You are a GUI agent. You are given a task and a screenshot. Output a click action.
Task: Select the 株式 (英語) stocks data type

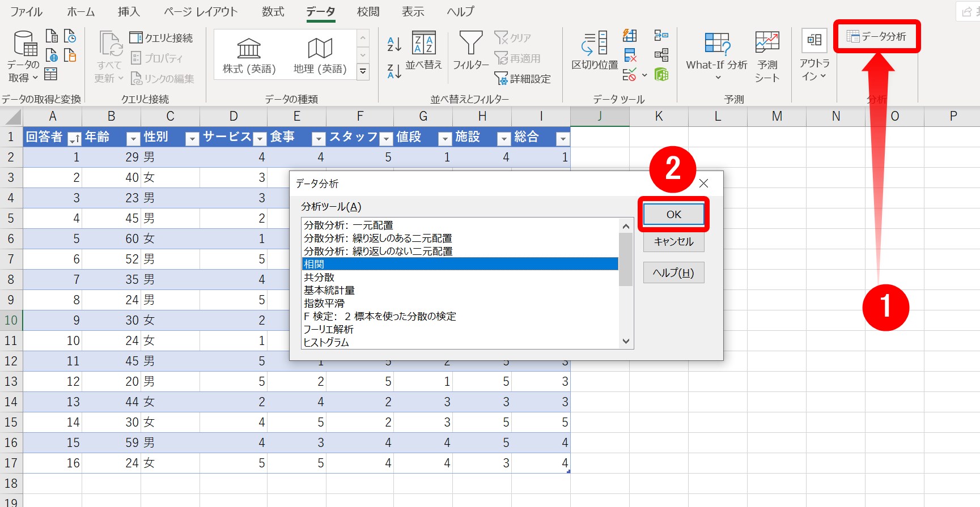[x=249, y=56]
